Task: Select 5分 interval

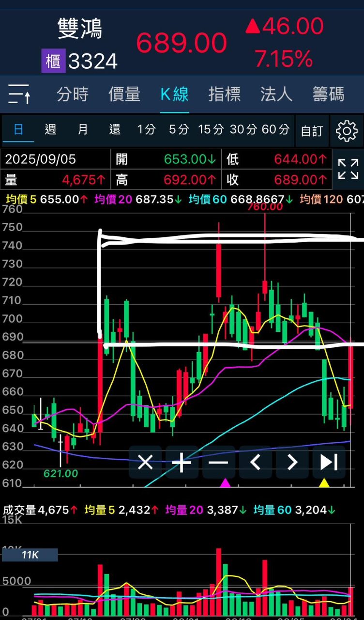Action: point(179,129)
